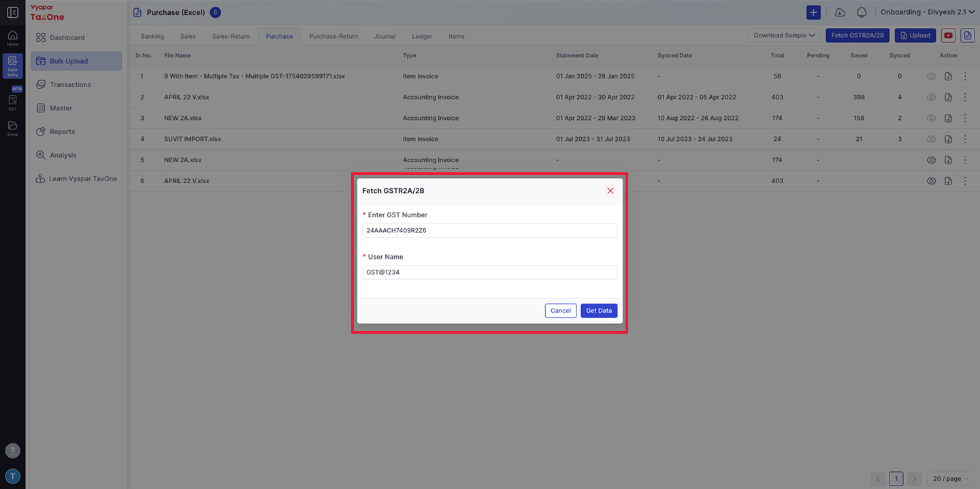Open the help question mark icon

pyautogui.click(x=12, y=451)
